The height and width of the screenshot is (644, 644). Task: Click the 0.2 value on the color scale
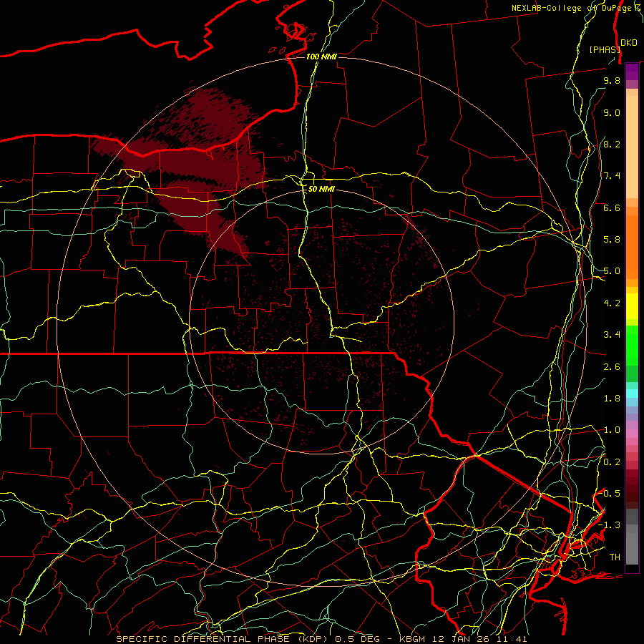[x=612, y=462]
